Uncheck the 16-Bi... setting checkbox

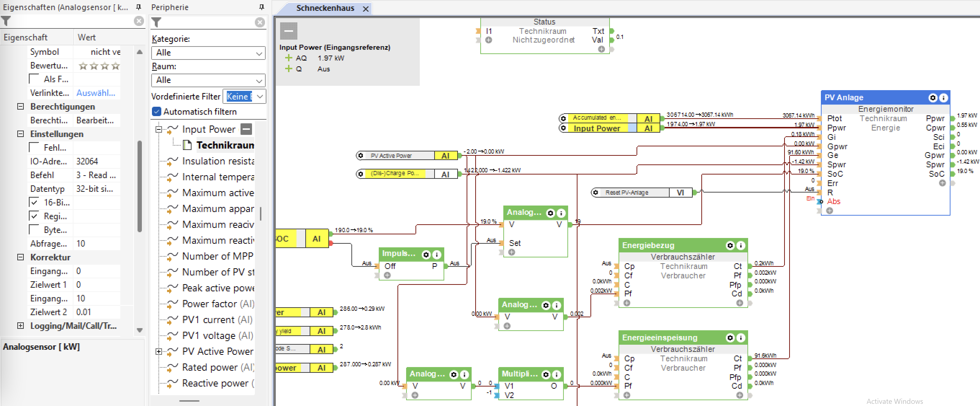34,203
